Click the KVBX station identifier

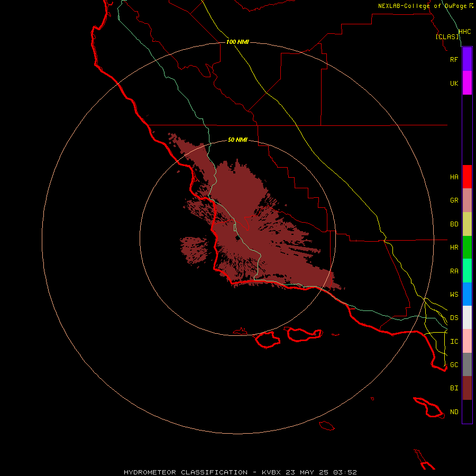pyautogui.click(x=271, y=472)
